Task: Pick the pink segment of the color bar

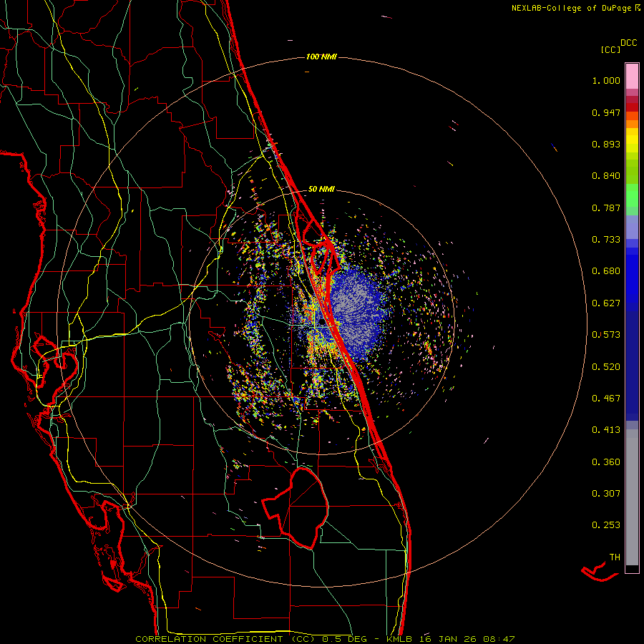Action: (x=632, y=77)
